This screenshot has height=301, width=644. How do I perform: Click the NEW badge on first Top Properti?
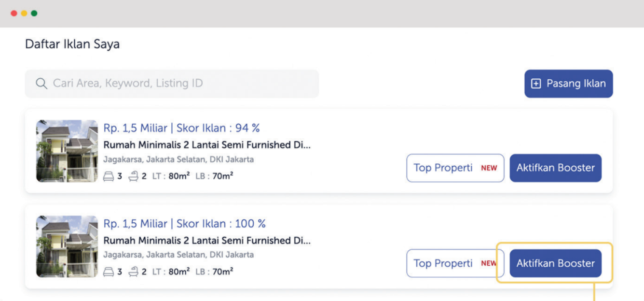point(489,168)
